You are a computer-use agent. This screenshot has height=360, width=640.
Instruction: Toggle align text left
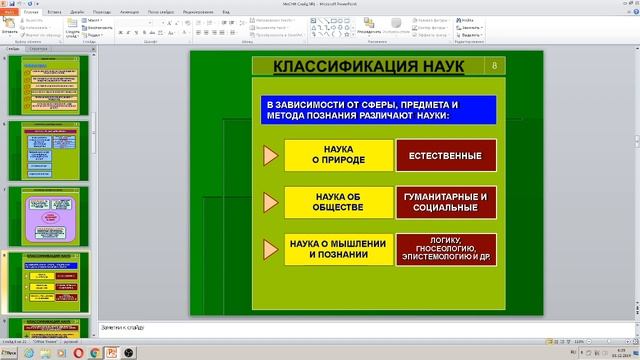(x=198, y=33)
